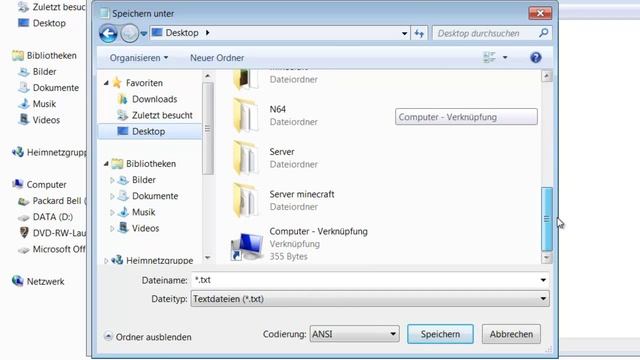The width and height of the screenshot is (640, 360).
Task: Click the change view icon
Action: tap(489, 57)
